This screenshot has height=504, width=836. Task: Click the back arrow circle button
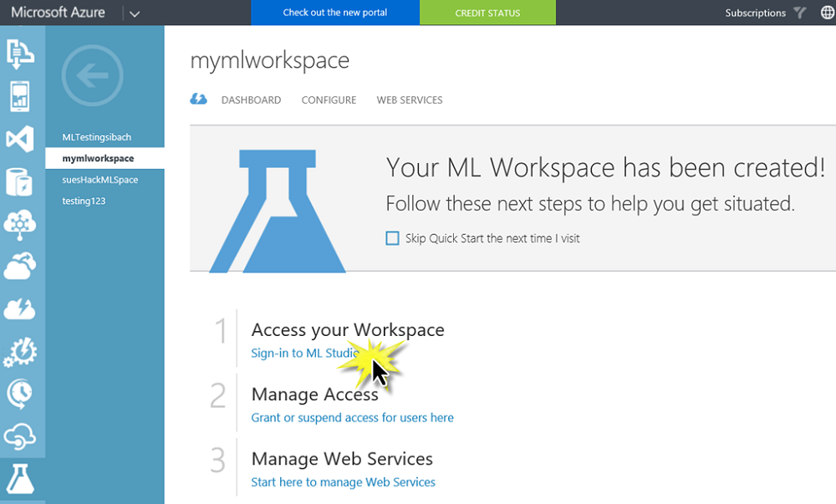[92, 76]
